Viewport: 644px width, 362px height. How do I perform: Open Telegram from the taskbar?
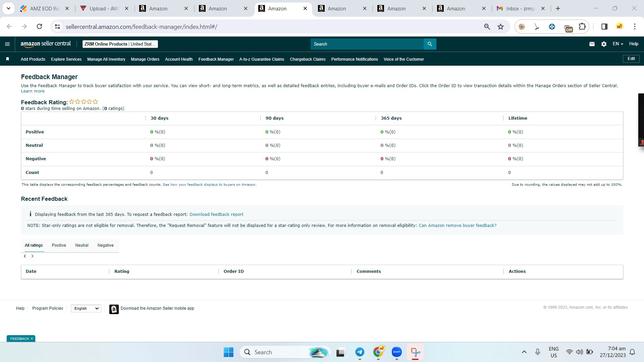pos(360,352)
